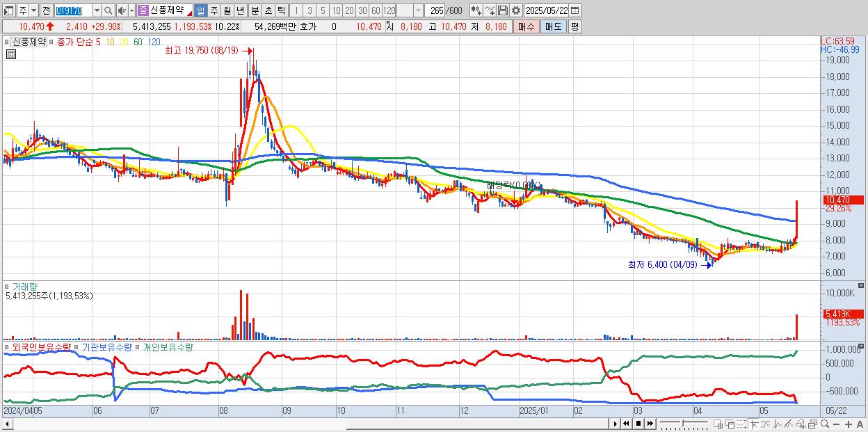Click the rewind button in bottom bar
The image size is (868, 432).
(626, 424)
